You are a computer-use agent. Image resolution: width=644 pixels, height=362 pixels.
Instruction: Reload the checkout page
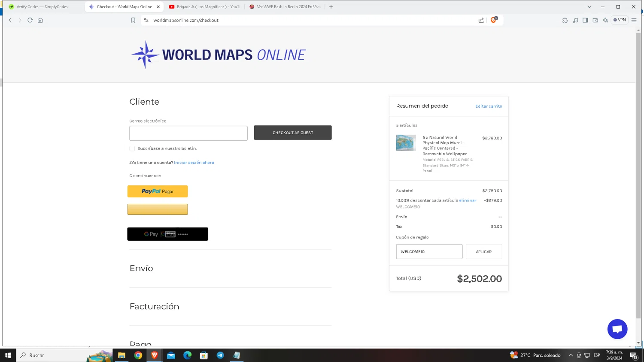click(x=30, y=20)
